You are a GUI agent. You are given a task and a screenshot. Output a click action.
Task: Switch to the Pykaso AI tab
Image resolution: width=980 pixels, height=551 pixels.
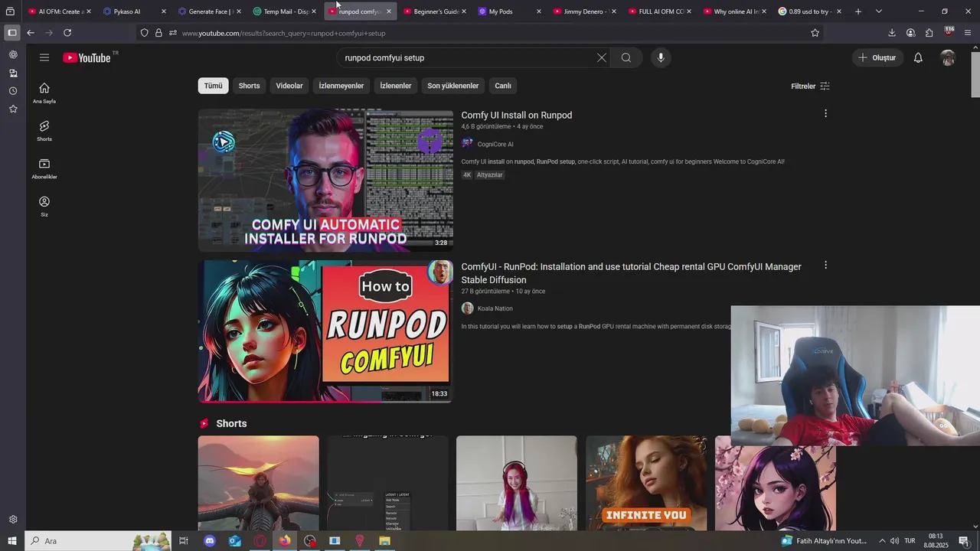[133, 11]
